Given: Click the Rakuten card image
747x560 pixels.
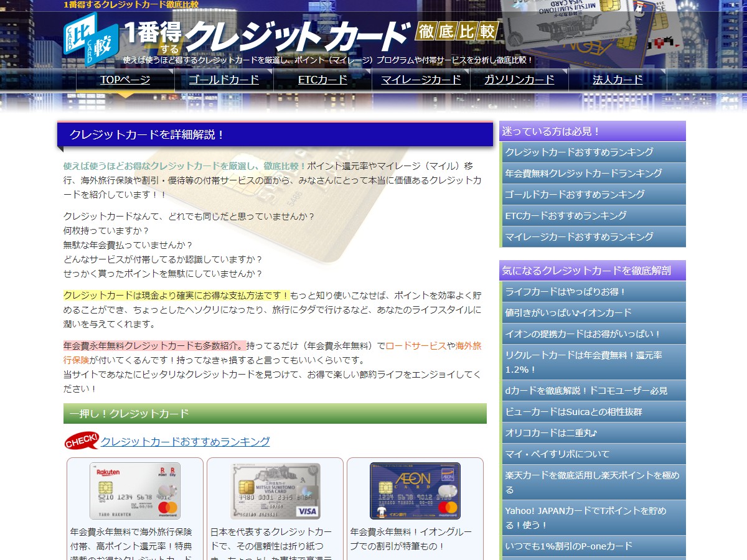Looking at the screenshot, I should pyautogui.click(x=135, y=491).
